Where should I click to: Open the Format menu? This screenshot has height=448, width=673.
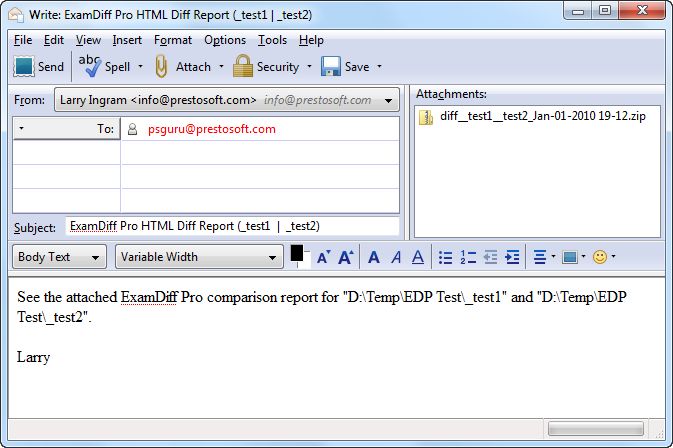173,40
